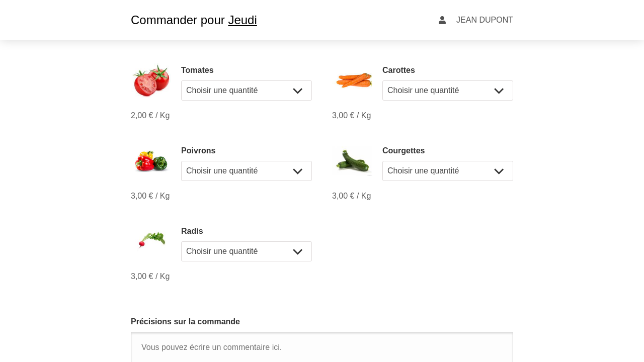Click the Radis product label
Image resolution: width=644 pixels, height=362 pixels.
coord(192,231)
